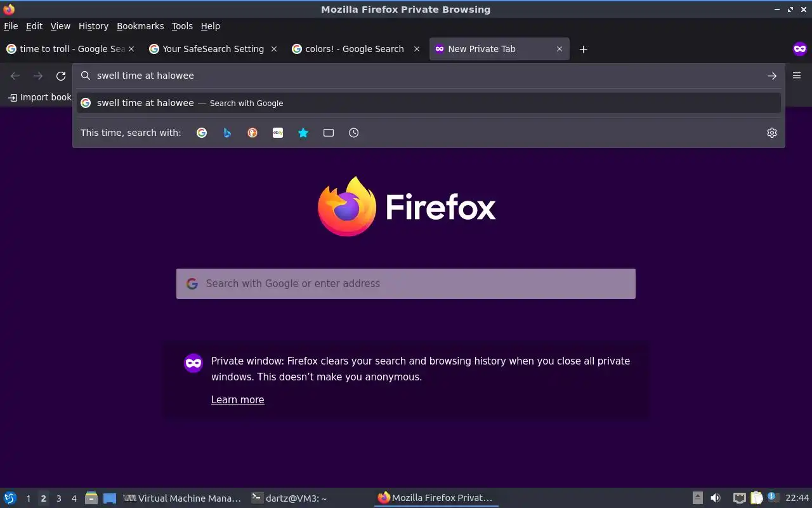
Task: Click the private browsing mask indicator
Action: [800, 49]
